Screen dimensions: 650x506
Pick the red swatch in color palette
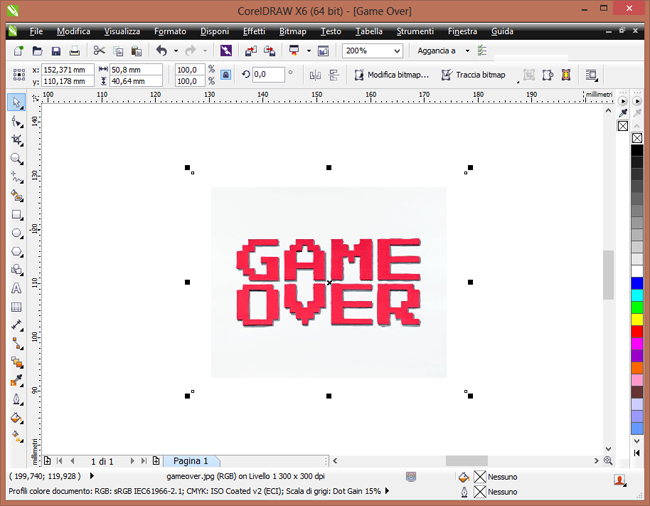point(637,332)
